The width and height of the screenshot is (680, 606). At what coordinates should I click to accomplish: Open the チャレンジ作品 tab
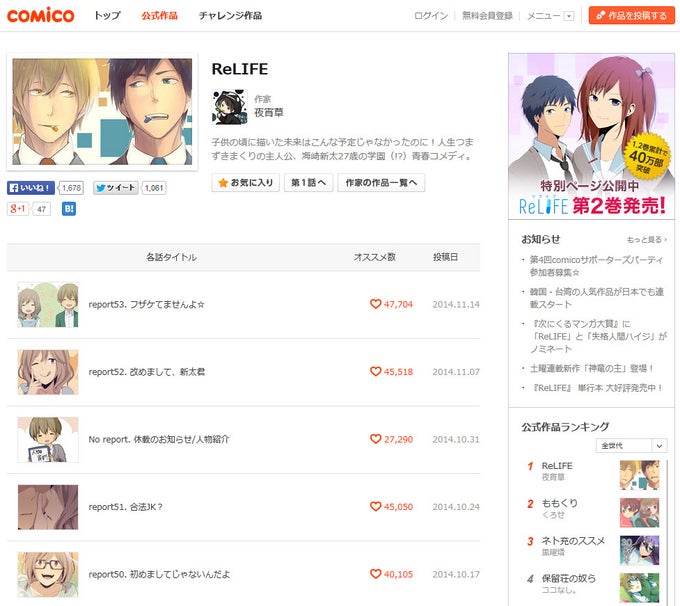coord(230,16)
